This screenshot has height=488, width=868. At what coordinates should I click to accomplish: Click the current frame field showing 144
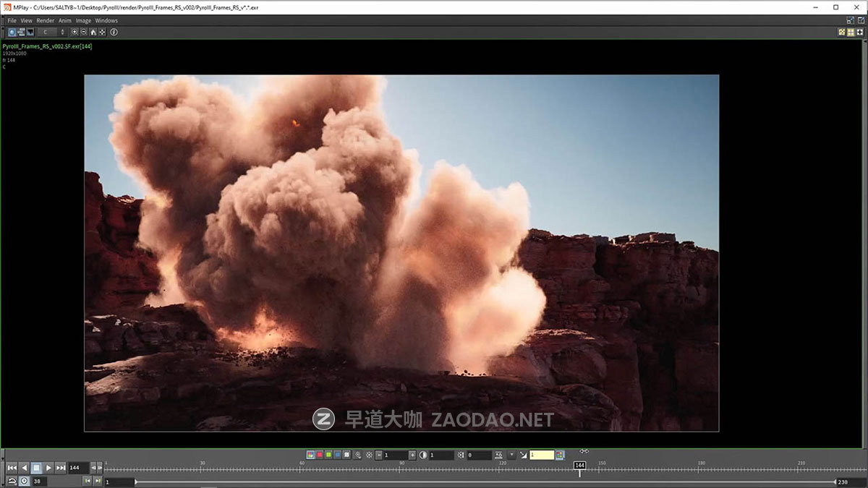(x=79, y=468)
